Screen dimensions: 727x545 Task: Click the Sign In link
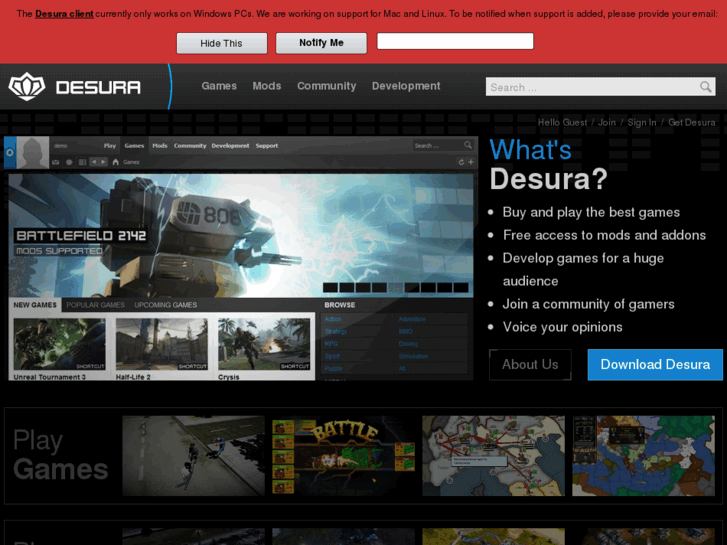click(x=642, y=122)
